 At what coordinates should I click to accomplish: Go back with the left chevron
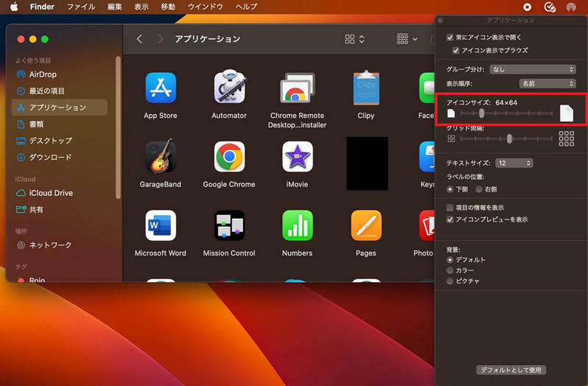tap(139, 38)
